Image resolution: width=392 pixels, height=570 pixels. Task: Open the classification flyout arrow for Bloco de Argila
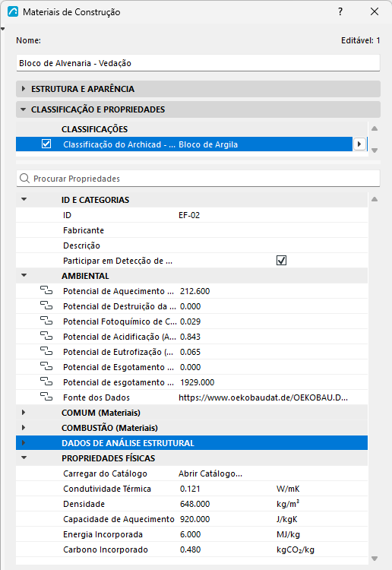pyautogui.click(x=359, y=144)
